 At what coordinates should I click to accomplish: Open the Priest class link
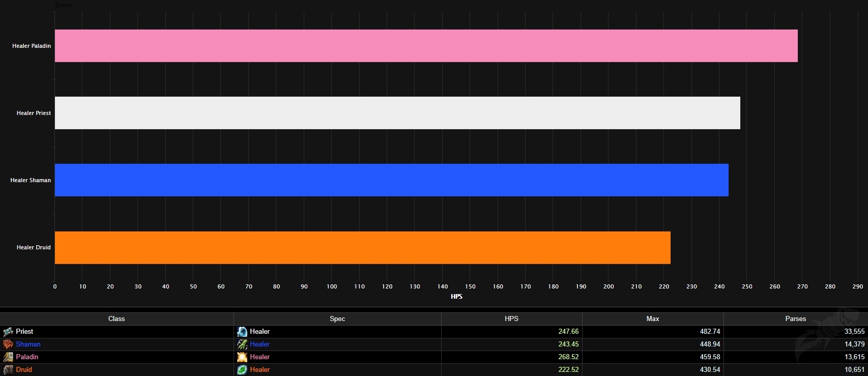point(24,332)
